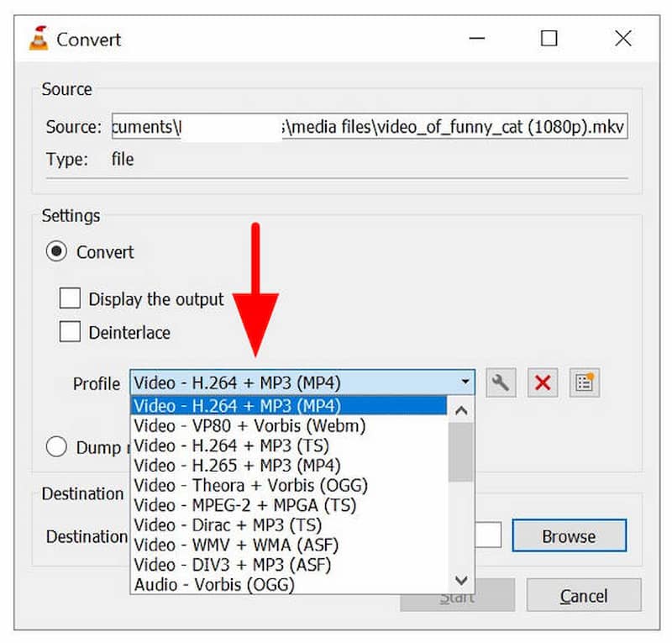
Task: Collapse the Profile combo box dropdown arrow
Action: point(465,382)
